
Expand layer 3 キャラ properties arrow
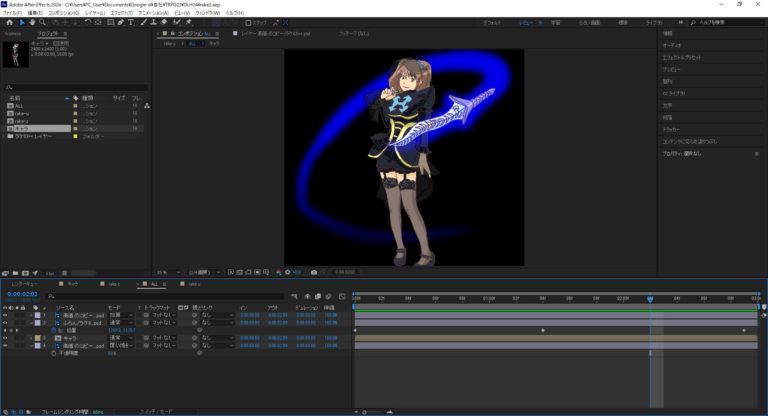coord(31,338)
